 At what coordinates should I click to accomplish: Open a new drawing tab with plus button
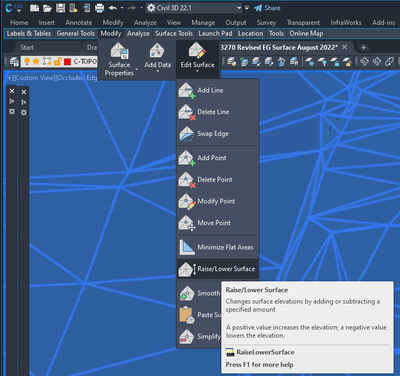tap(363, 47)
